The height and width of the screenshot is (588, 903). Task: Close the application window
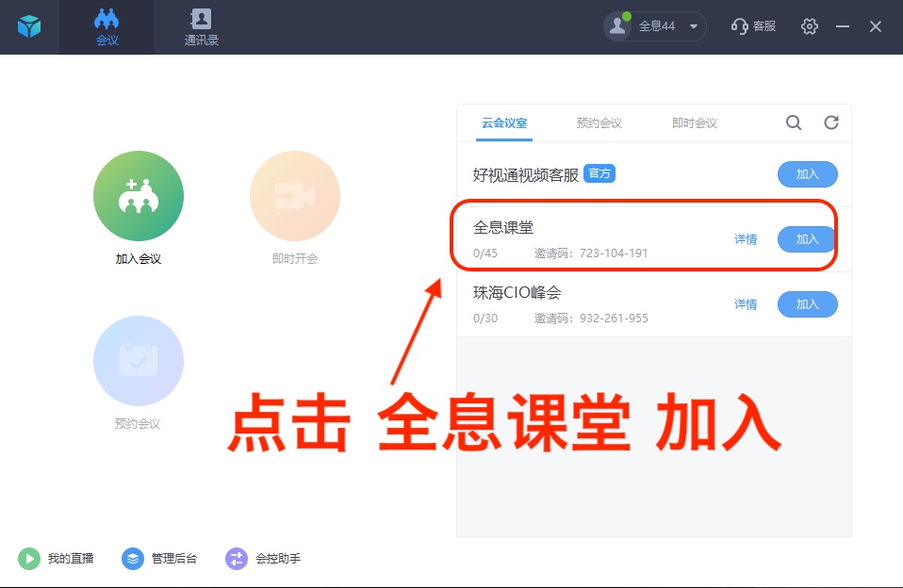(x=876, y=26)
